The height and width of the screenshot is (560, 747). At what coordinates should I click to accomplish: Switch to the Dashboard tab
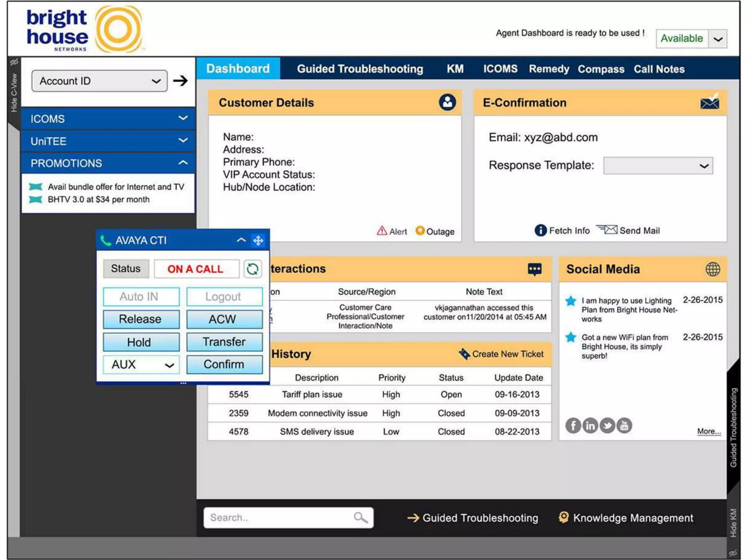point(238,69)
